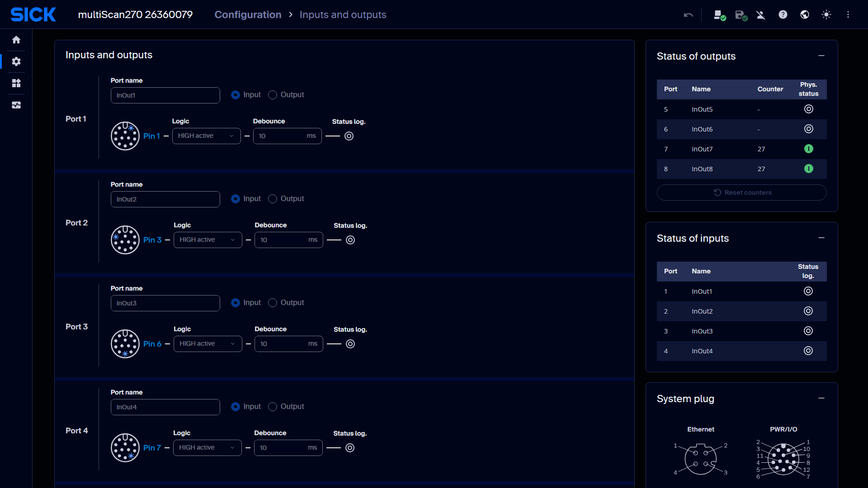Click the save-to-device icon
Image resolution: width=868 pixels, height=488 pixels.
pos(741,15)
